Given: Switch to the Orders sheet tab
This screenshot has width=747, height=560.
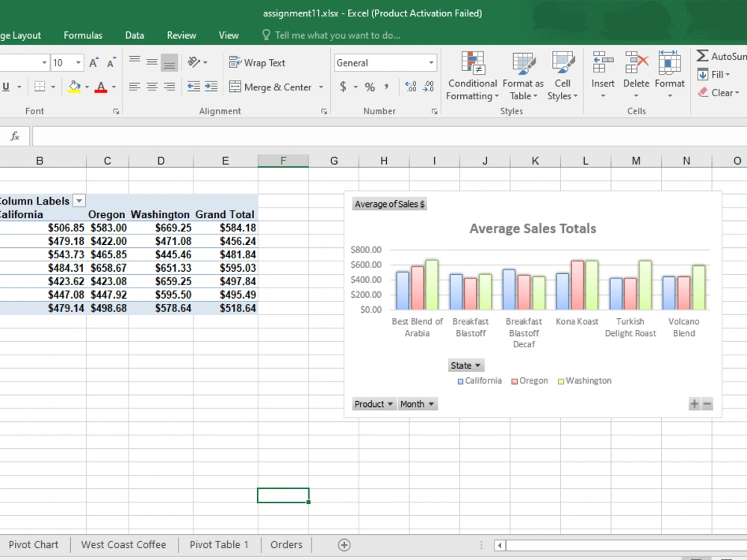Looking at the screenshot, I should click(x=285, y=544).
